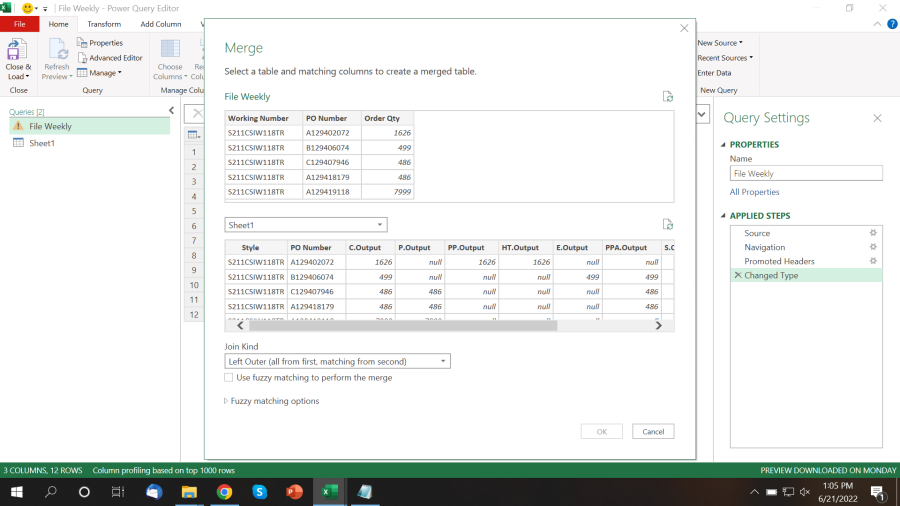Click Sheet1 table refresh icon in Merge dialog
The height and width of the screenshot is (506, 900).
pyautogui.click(x=668, y=224)
